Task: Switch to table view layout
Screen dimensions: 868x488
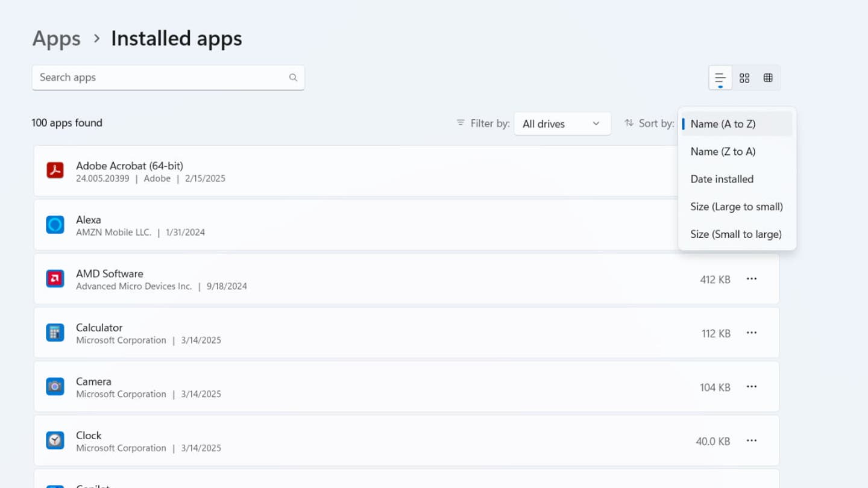Action: point(768,78)
